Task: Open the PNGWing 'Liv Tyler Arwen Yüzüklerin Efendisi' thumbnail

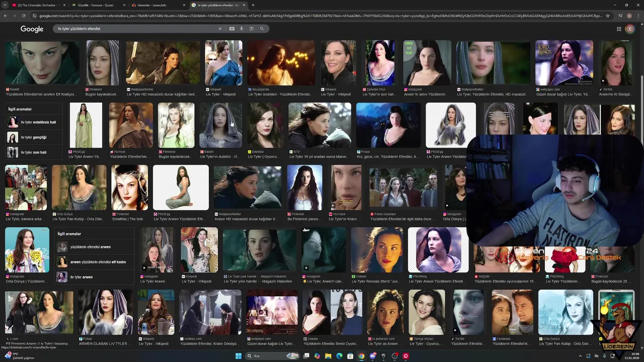Action: tap(438, 250)
